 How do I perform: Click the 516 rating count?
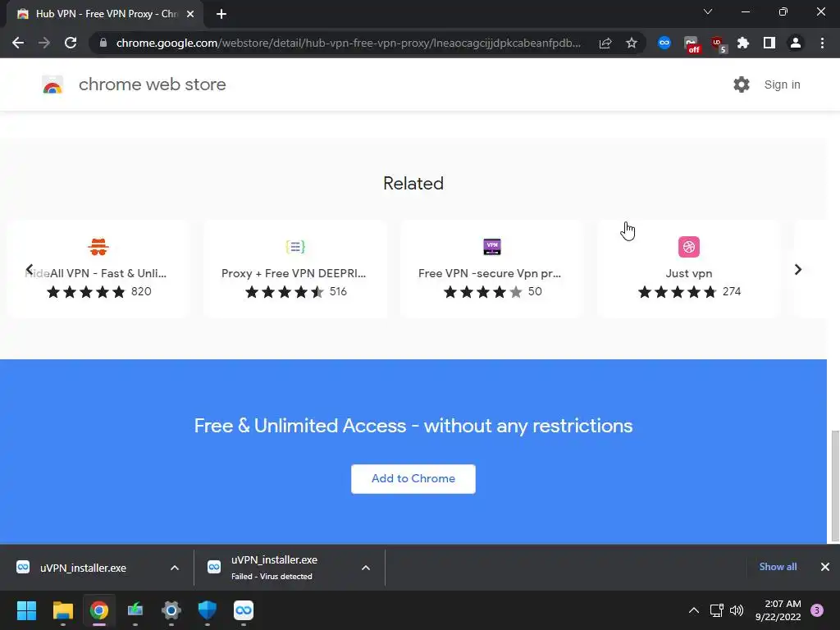pos(338,291)
